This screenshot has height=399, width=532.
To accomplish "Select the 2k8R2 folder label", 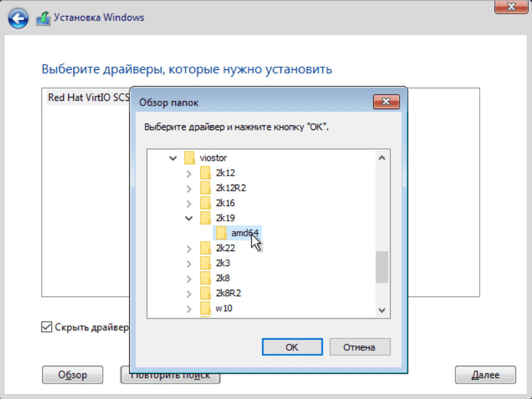I will (228, 293).
